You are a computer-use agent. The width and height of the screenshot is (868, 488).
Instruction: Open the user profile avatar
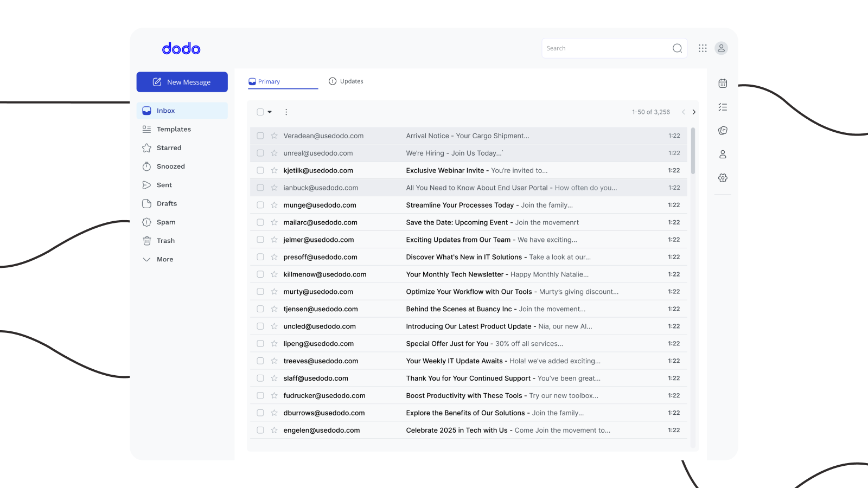click(721, 48)
